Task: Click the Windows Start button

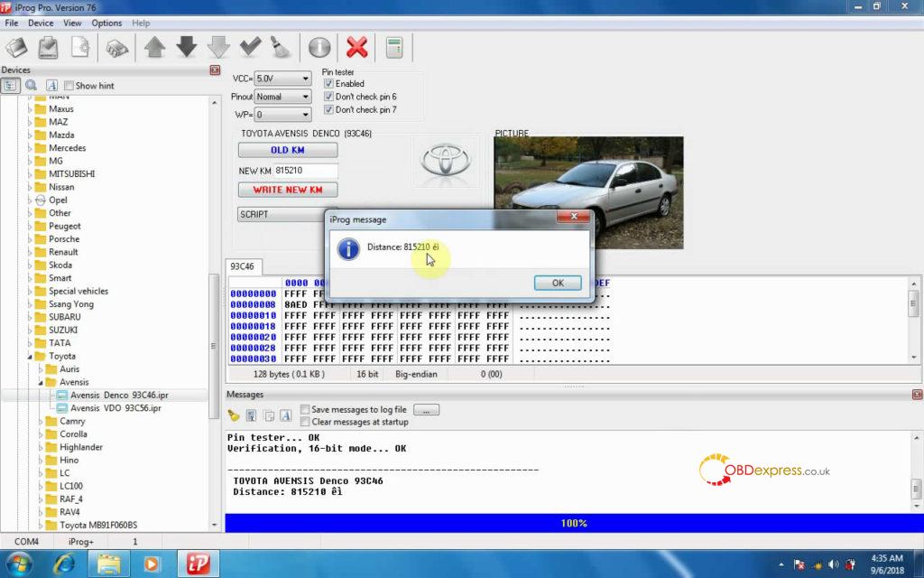Action: coord(21,564)
